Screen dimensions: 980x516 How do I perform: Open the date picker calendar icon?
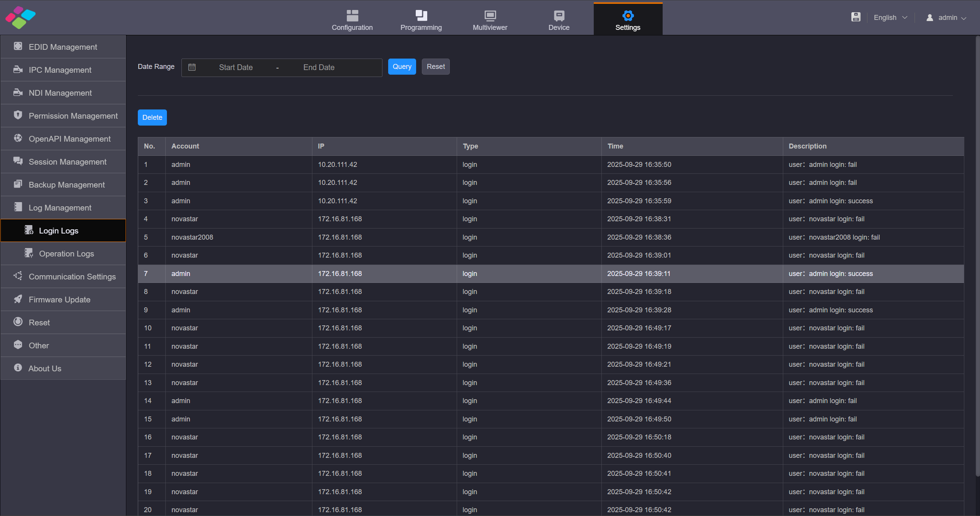[192, 67]
